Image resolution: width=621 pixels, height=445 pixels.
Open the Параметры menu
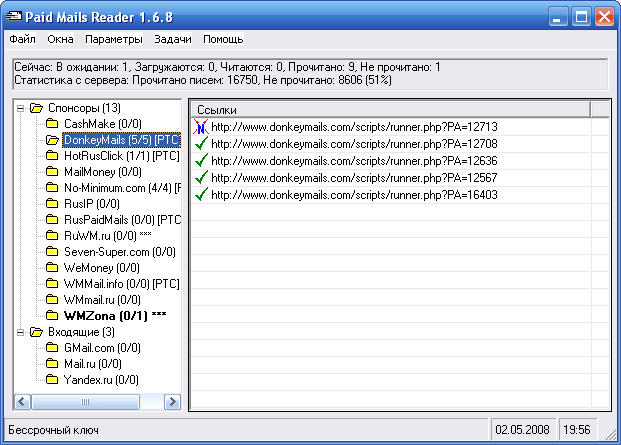114,39
